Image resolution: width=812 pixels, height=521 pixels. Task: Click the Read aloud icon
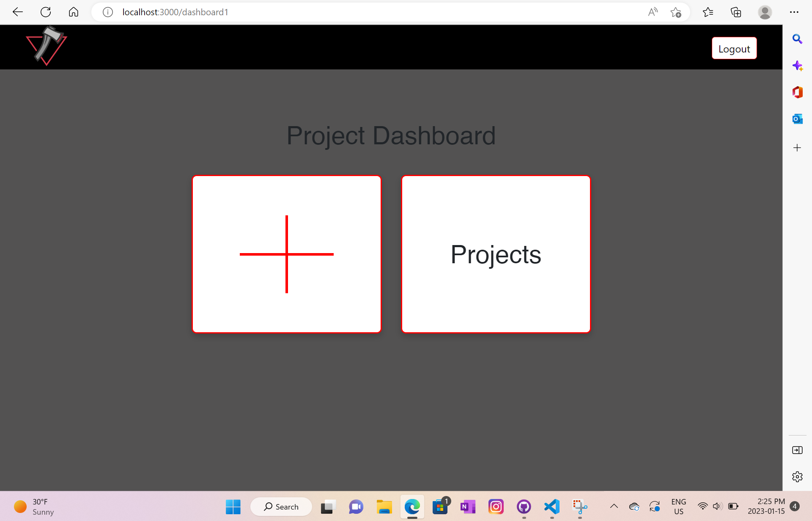click(x=653, y=12)
